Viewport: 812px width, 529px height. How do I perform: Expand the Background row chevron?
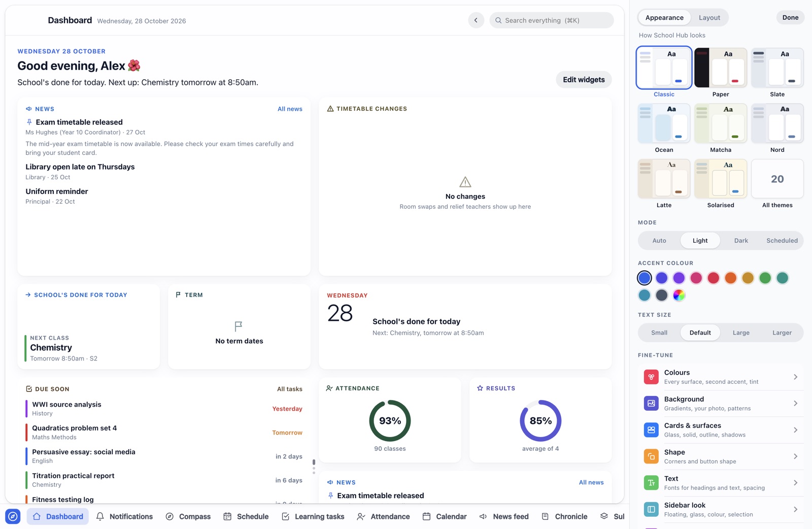[795, 403]
